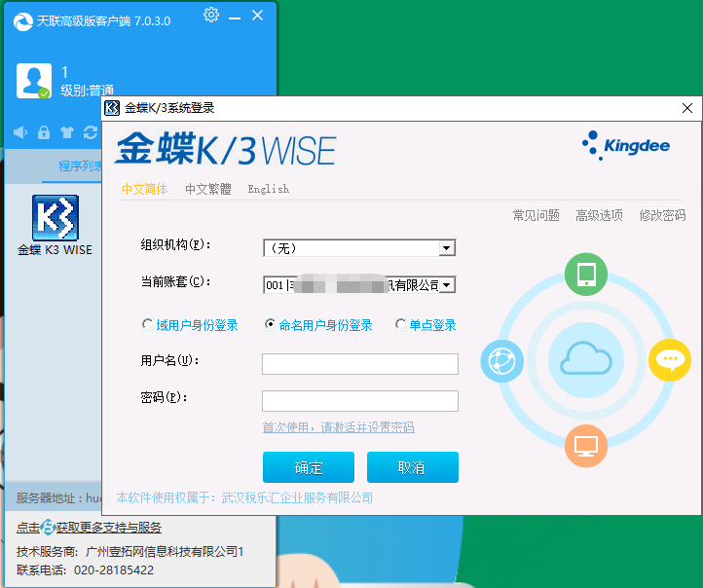Open 常见问题 link

pyautogui.click(x=536, y=215)
